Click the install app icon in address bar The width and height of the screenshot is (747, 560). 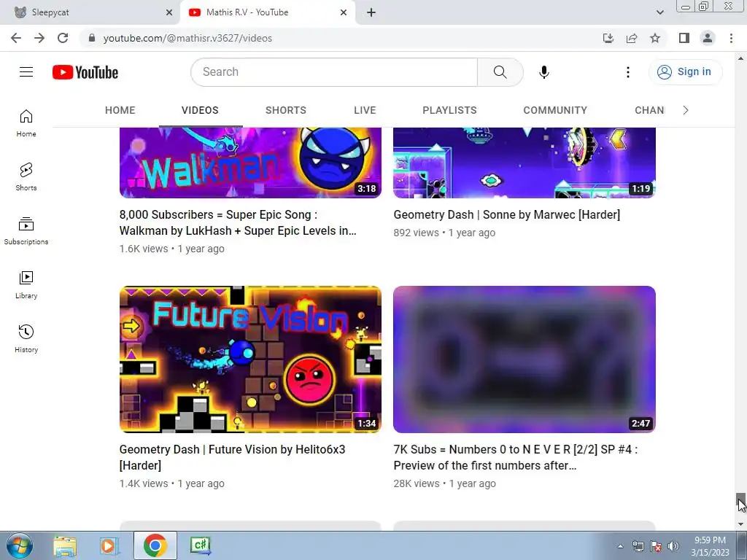(608, 38)
